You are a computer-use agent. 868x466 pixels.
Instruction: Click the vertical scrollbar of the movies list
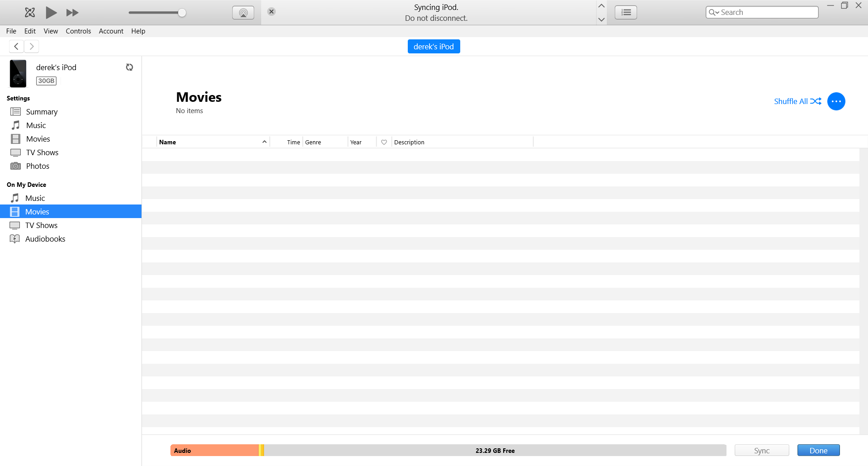(x=863, y=291)
